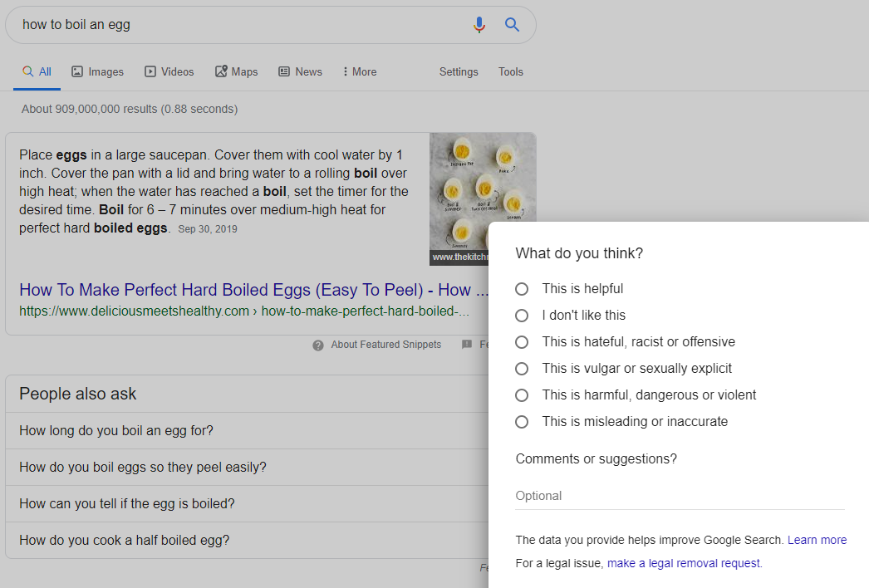This screenshot has height=588, width=869.
Task: Click 'make a legal removal request'
Action: coord(683,562)
